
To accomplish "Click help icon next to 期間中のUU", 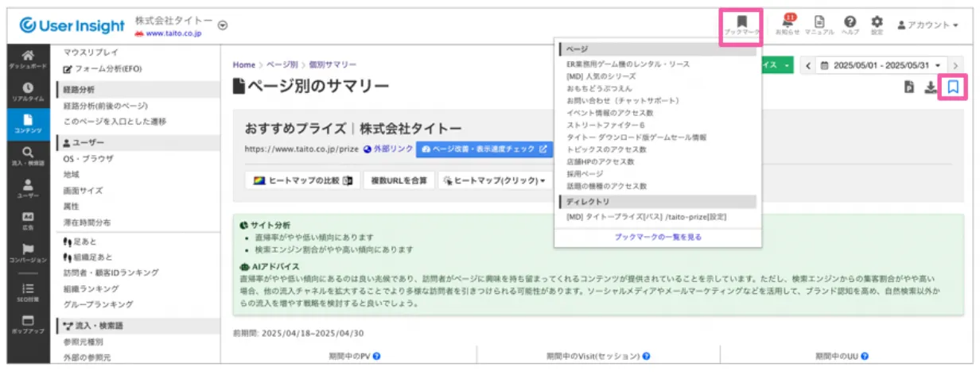I will [x=864, y=357].
